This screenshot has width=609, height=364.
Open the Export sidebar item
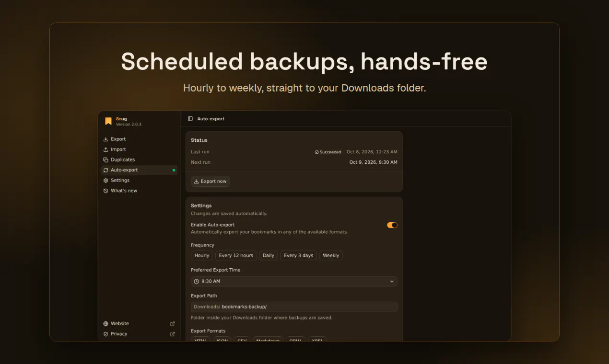point(139,139)
